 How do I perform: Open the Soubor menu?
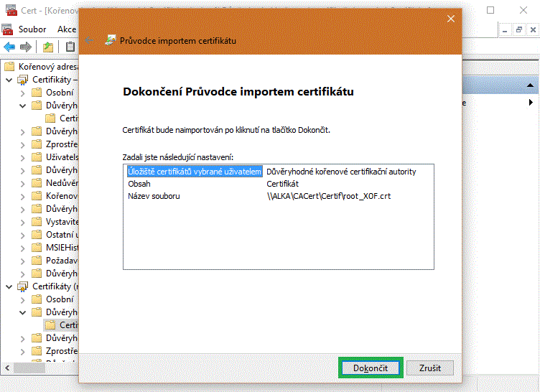32,29
